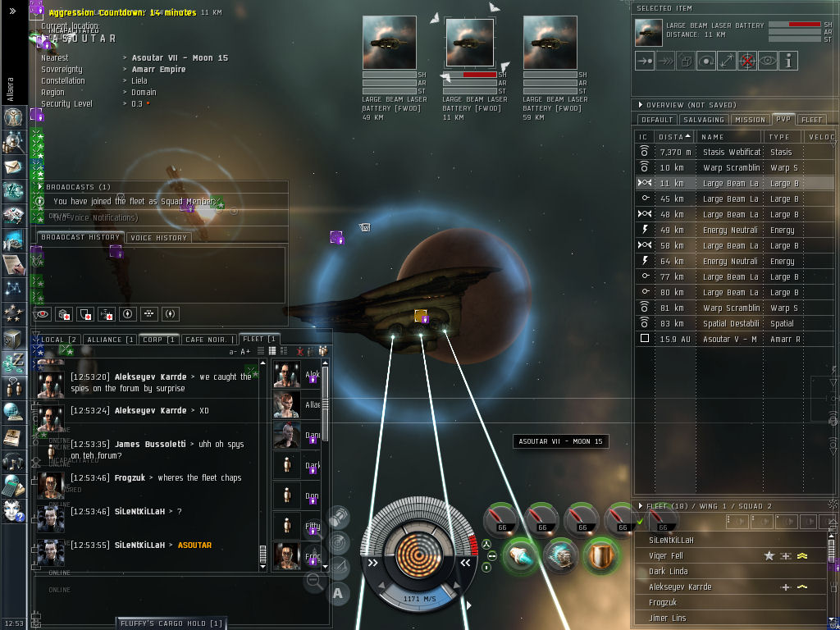Sort overview by the Distance column header
Viewport: 840px width, 630px height.
tap(674, 137)
